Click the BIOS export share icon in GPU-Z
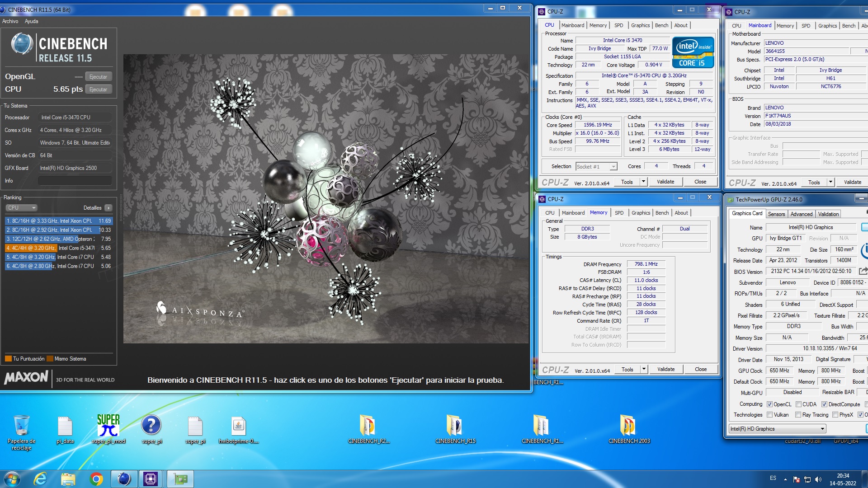 [x=863, y=271]
